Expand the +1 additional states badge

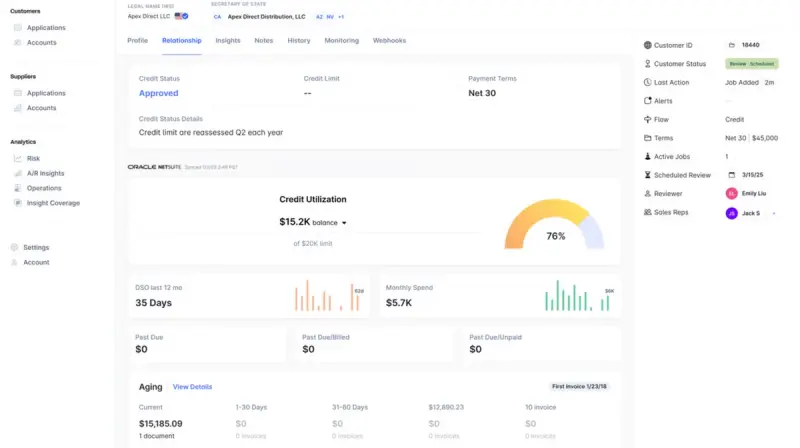point(341,17)
